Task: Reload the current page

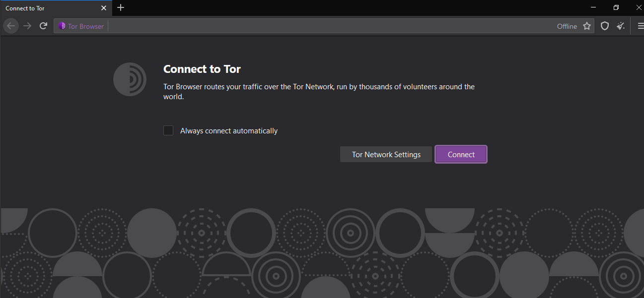Action: coord(44,26)
